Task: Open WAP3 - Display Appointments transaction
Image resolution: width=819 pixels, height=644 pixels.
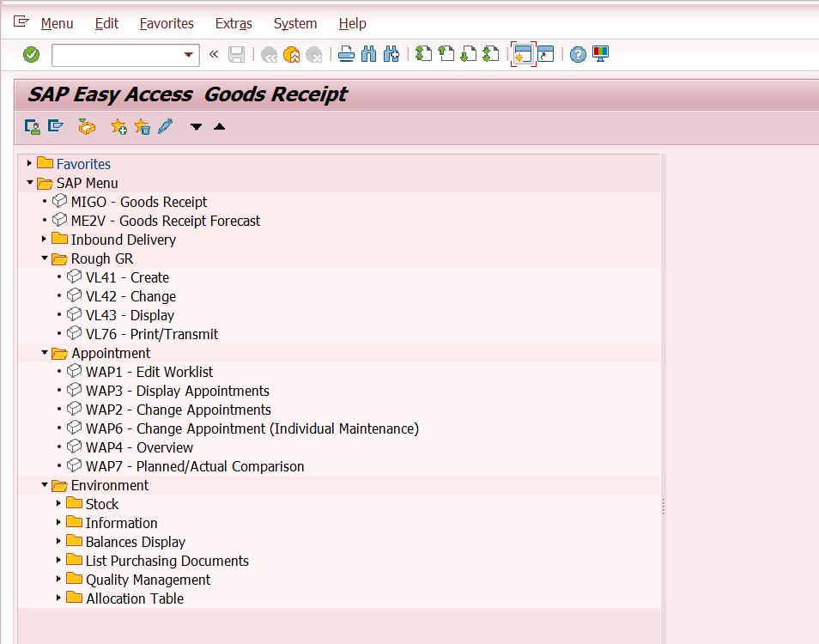Action: pos(177,391)
